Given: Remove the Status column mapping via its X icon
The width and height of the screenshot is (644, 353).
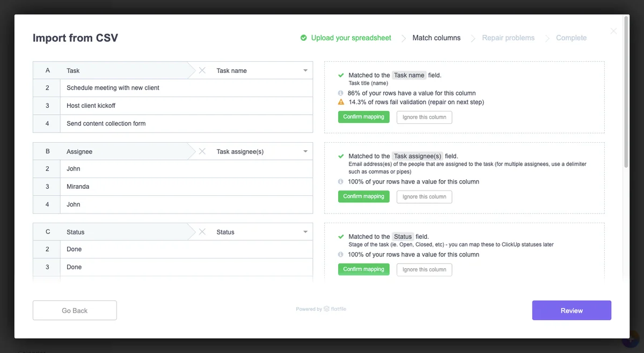Looking at the screenshot, I should 202,232.
